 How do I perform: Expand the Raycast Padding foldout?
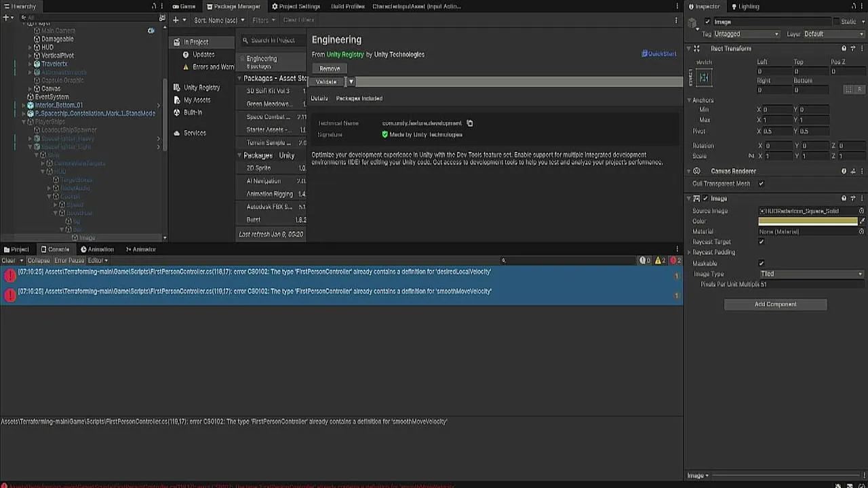pos(690,253)
